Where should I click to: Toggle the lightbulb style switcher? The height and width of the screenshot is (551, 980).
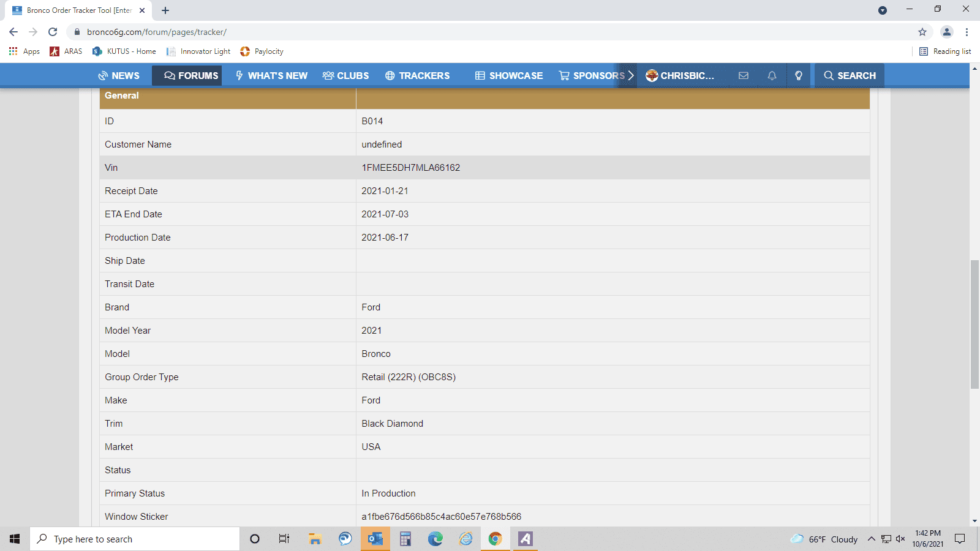tap(799, 75)
